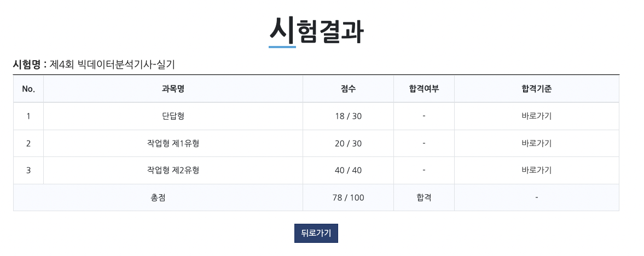Click the 과목명 column header
This screenshot has height=256, width=644.
coord(173,89)
